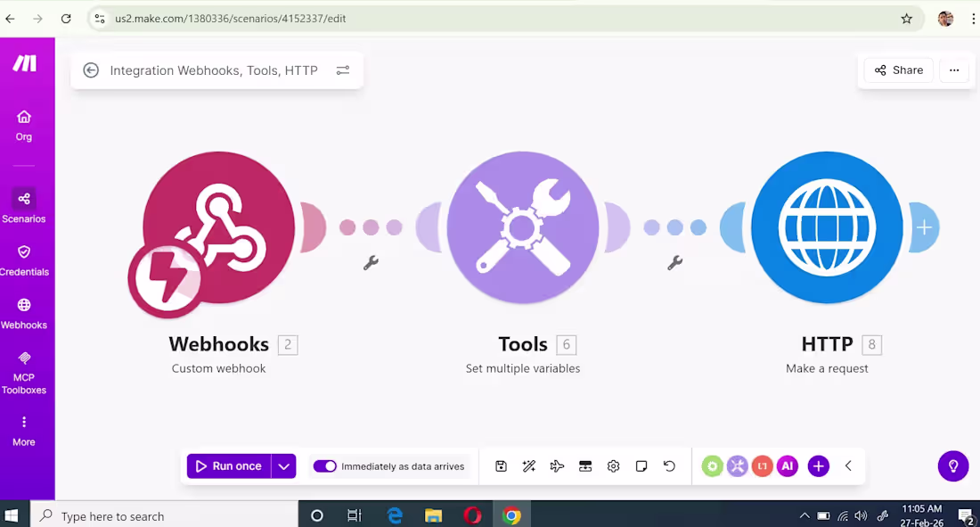Click the explain flow airplane icon
The height and width of the screenshot is (527, 980).
pyautogui.click(x=557, y=465)
